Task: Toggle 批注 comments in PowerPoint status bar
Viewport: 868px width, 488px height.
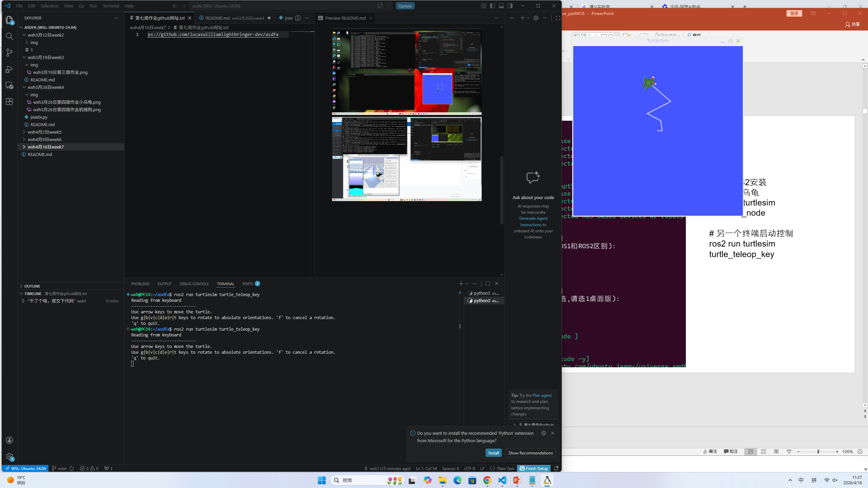Action: coord(731,452)
